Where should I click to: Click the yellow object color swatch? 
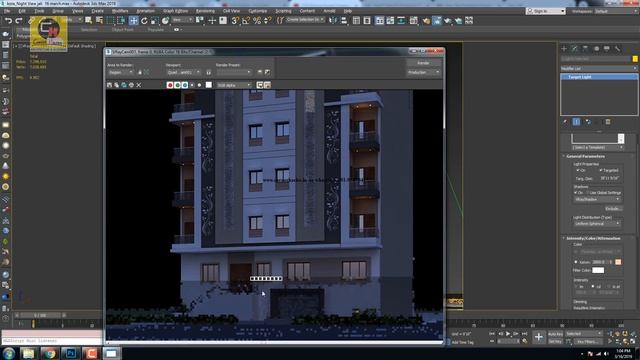(635, 59)
